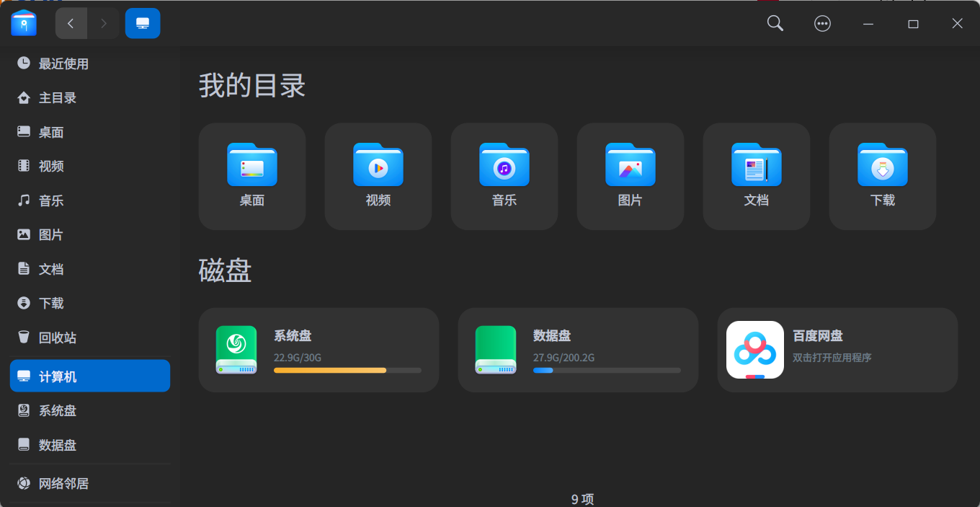Click the 系统盘 storage usage bar
The height and width of the screenshot is (507, 980).
click(x=347, y=370)
